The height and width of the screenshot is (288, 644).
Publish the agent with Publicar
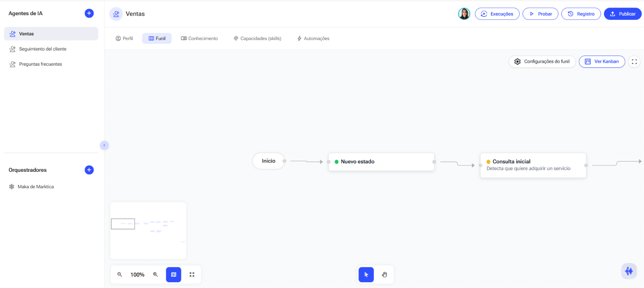point(622,14)
